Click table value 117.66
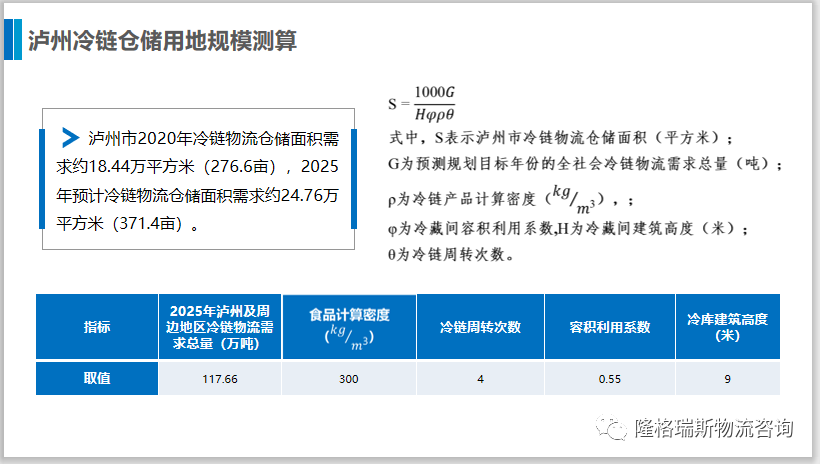Viewport: 820px width, 464px height. click(220, 378)
